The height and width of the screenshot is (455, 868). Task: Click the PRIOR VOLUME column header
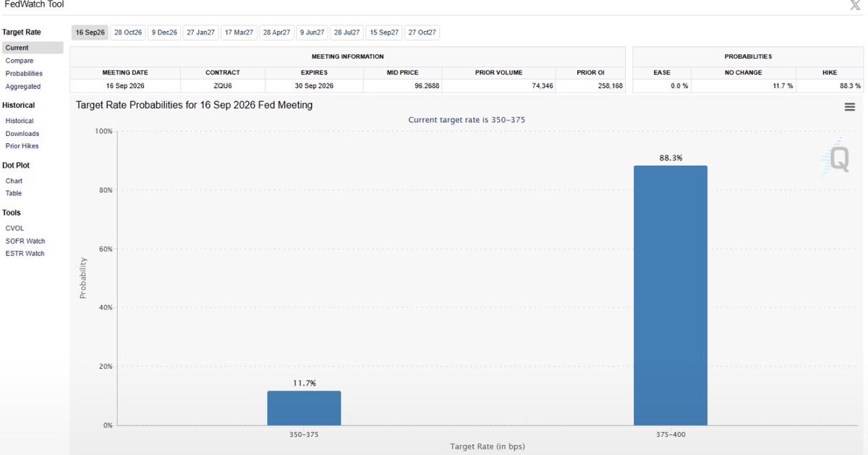[498, 72]
